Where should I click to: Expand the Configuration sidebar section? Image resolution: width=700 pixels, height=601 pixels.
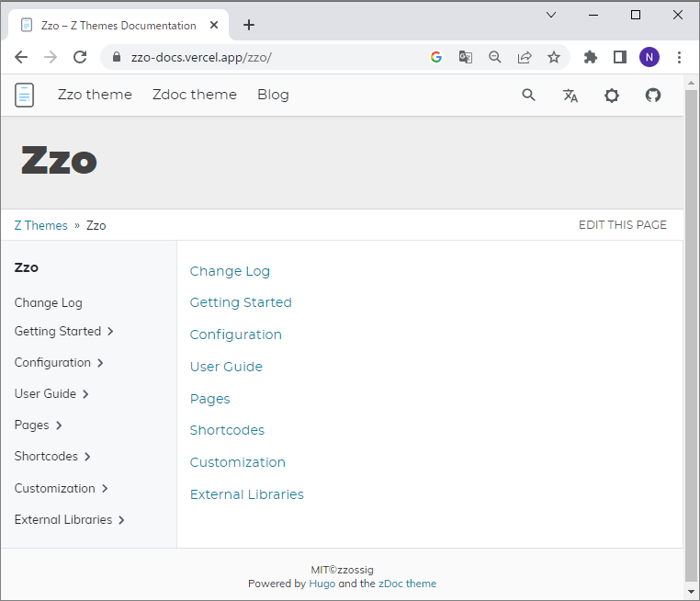pos(100,363)
